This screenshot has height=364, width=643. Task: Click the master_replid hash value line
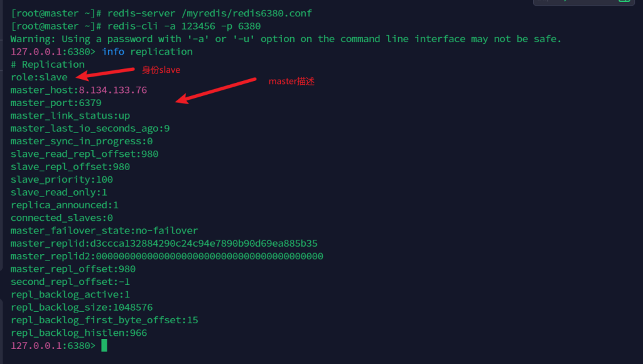164,244
